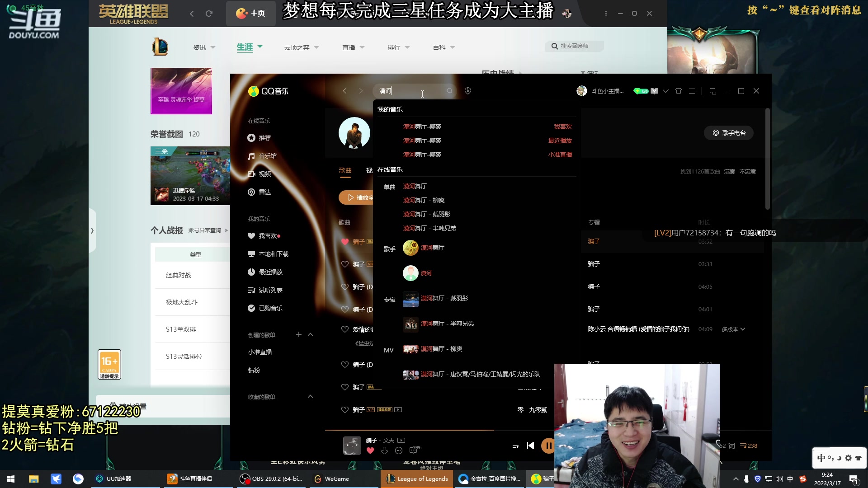
Task: Unlike the currently playing song 骗子
Action: click(370, 450)
